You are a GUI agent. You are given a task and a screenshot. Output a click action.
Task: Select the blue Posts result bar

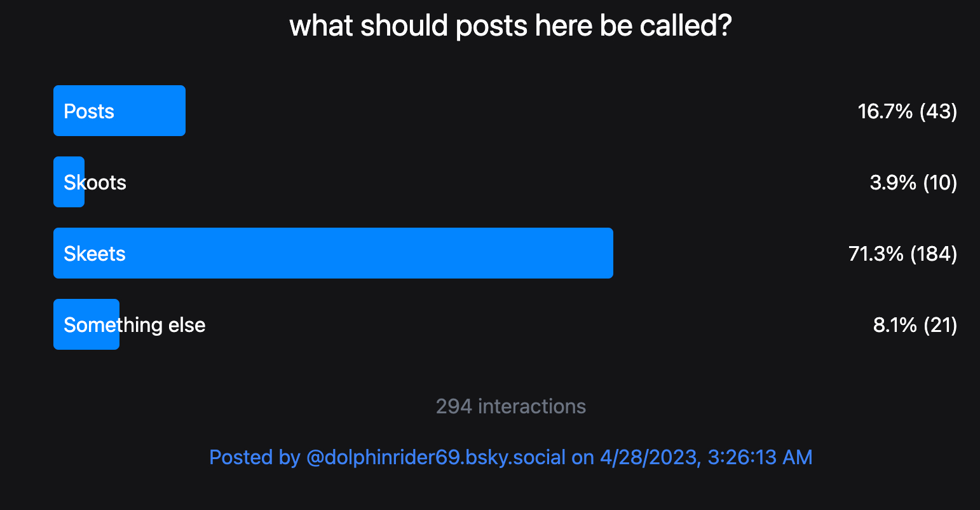tap(153, 111)
